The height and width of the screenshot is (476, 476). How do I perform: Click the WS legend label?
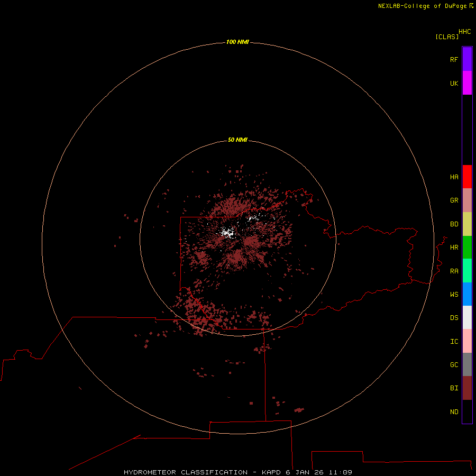[454, 294]
